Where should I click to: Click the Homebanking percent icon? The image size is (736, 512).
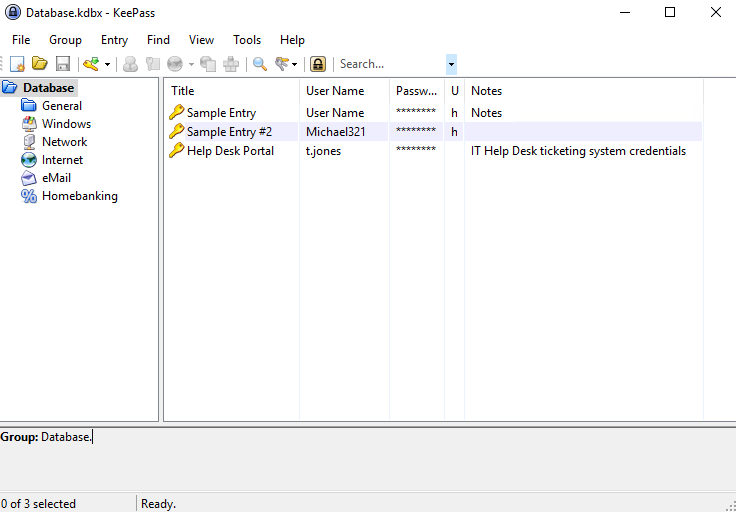[x=29, y=196]
